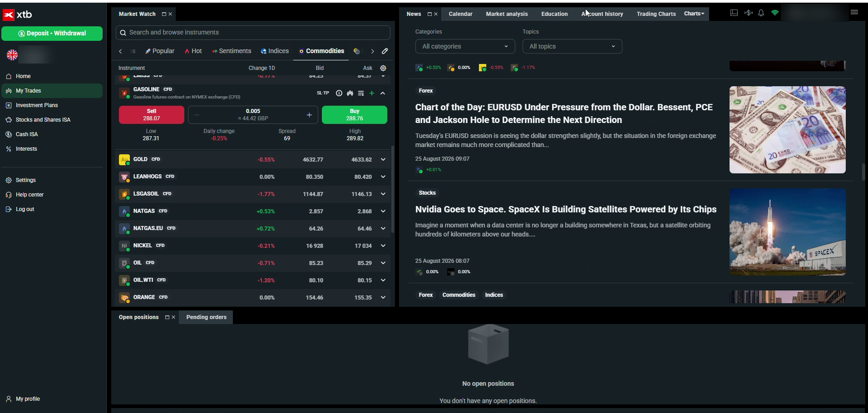Viewport: 868px width, 413px height.
Task: Add GASOLINE to a list via list icon
Action: 361,93
